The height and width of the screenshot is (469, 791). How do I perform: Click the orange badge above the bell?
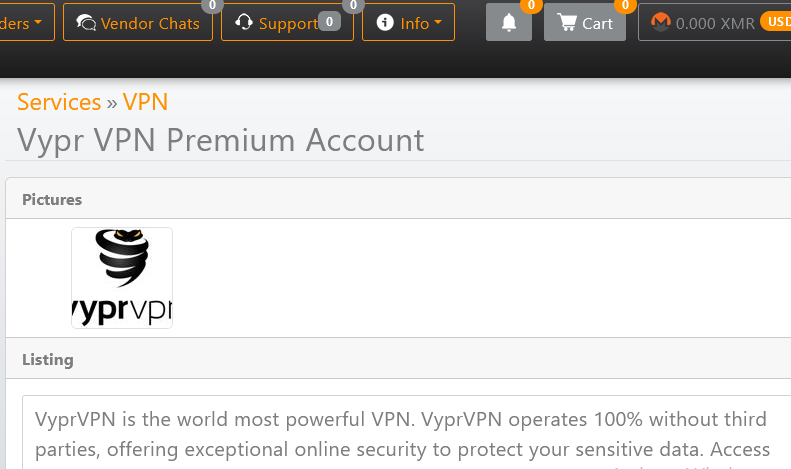[x=531, y=6]
